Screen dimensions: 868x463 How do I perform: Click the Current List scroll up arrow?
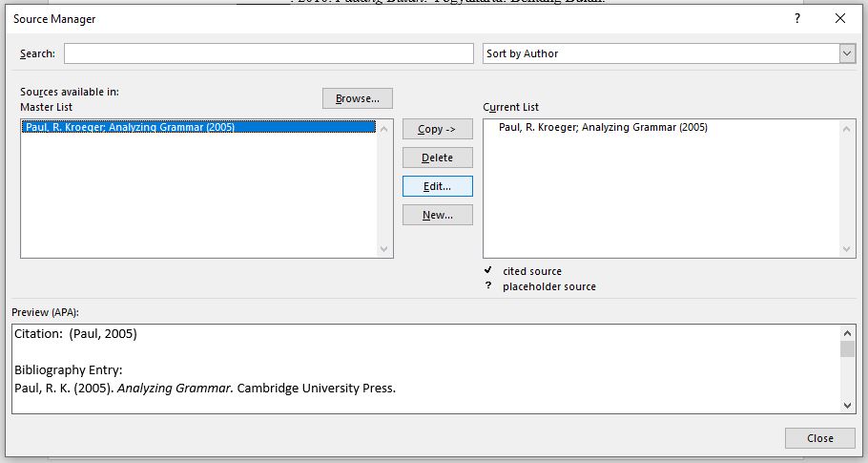847,128
